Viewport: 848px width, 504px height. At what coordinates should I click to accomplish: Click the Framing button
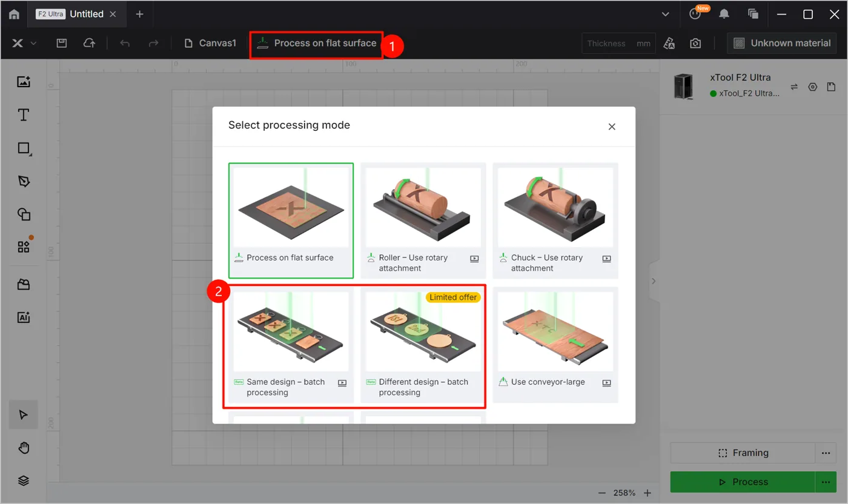coord(743,453)
